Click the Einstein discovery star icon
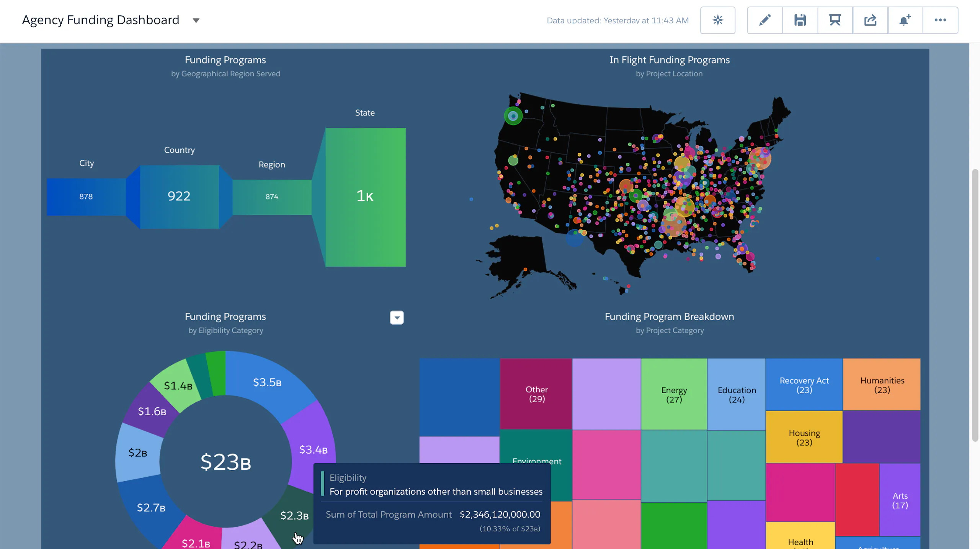The image size is (980, 549). coord(717,20)
